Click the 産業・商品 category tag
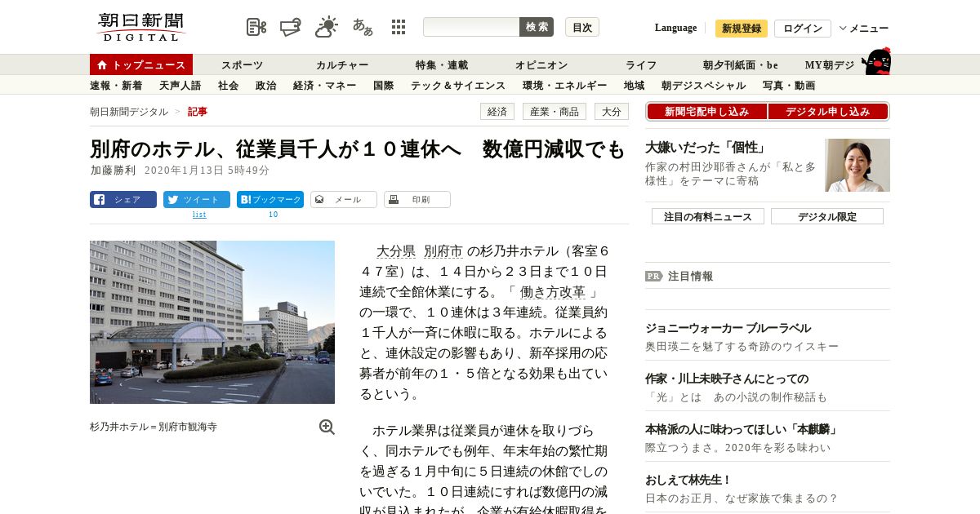 coord(555,112)
